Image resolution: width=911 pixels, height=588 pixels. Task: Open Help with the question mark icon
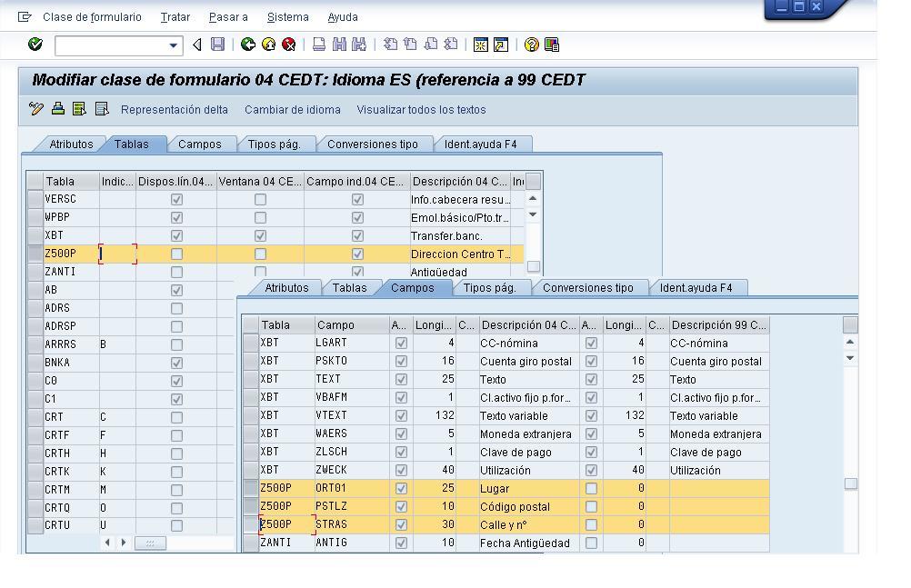coord(532,45)
